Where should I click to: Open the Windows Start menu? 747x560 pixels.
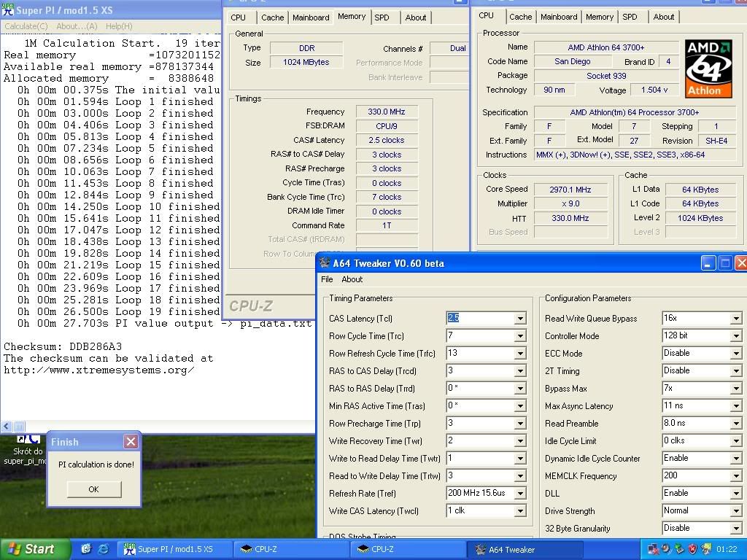(36, 549)
